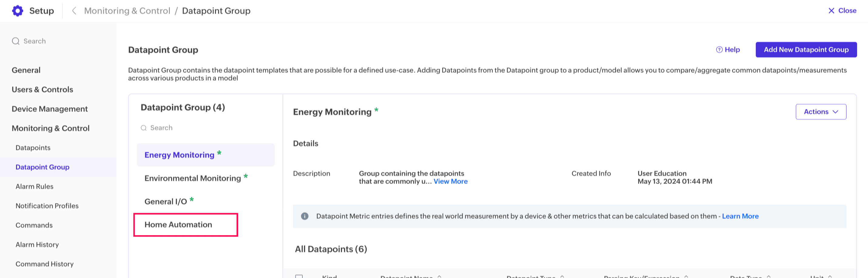Open the Learn More link

coord(740,216)
